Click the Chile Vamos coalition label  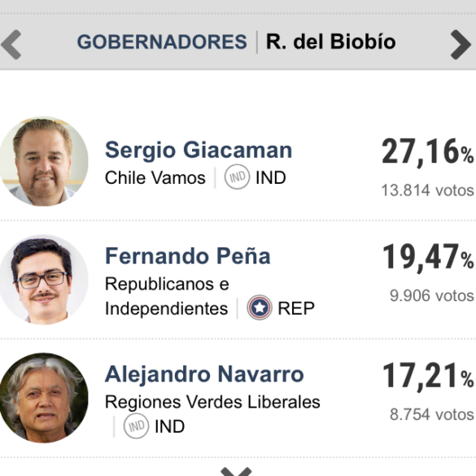point(155,177)
